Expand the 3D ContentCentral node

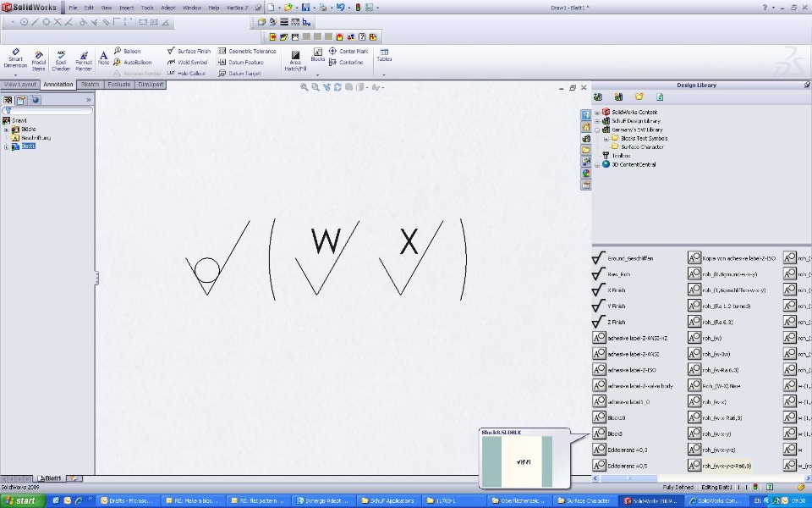[x=597, y=164]
